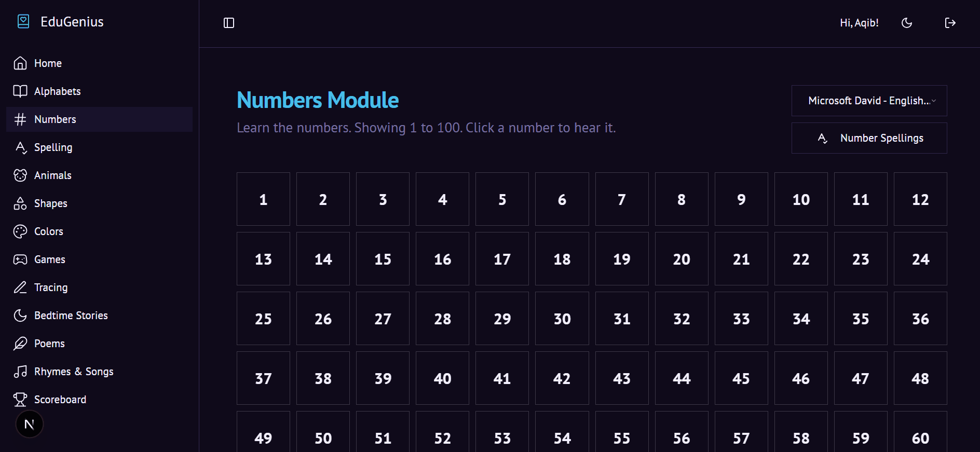Open Alphabets book icon
Viewport: 980px width, 452px height.
(x=20, y=91)
